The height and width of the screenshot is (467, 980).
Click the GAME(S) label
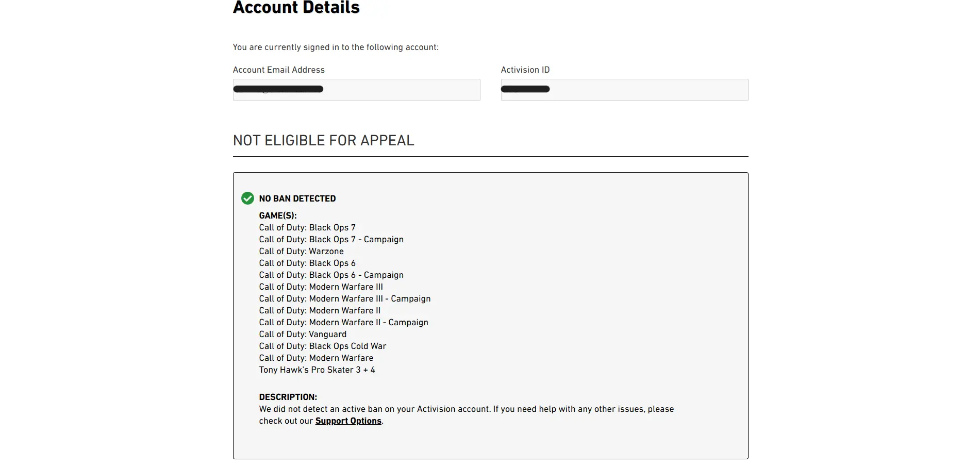(278, 215)
